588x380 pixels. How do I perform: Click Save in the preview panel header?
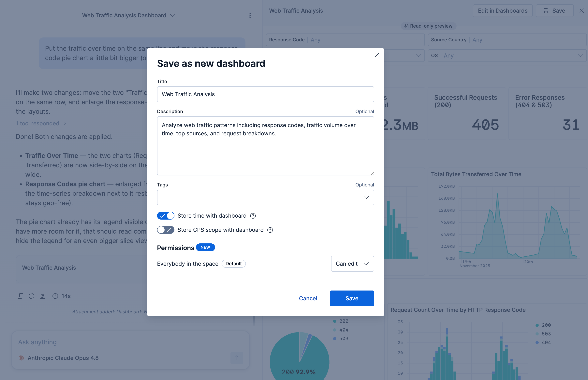554,11
